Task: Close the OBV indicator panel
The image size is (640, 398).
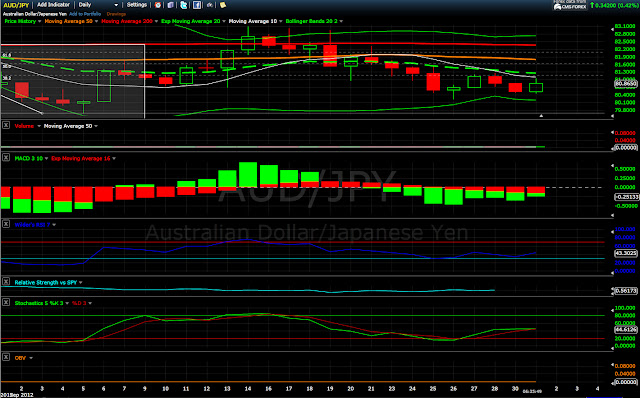Action: (x=6, y=357)
